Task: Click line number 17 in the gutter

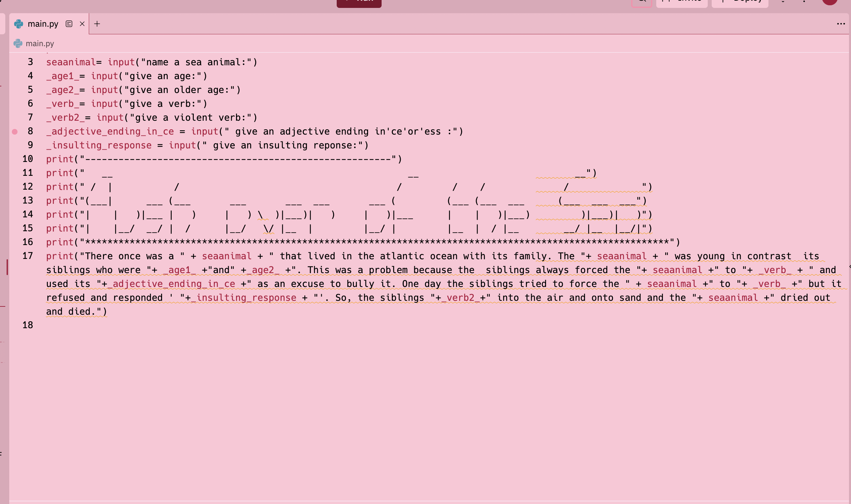Action: (x=27, y=256)
